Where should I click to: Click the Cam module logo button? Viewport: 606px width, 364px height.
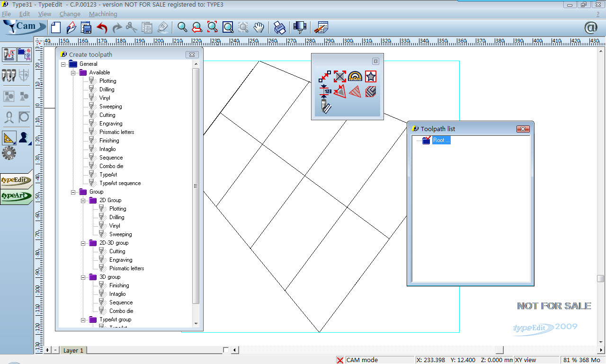(24, 27)
